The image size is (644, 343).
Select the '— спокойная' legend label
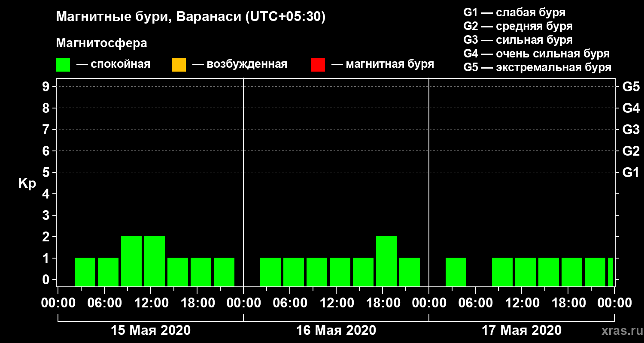113,64
